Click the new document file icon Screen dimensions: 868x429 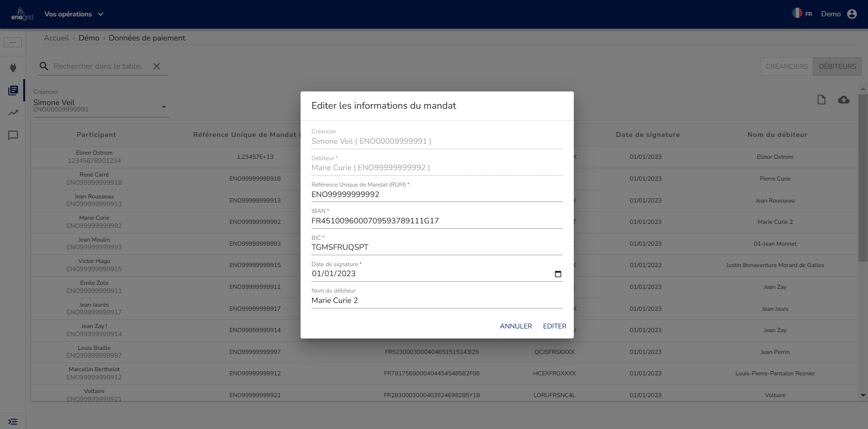coord(821,100)
